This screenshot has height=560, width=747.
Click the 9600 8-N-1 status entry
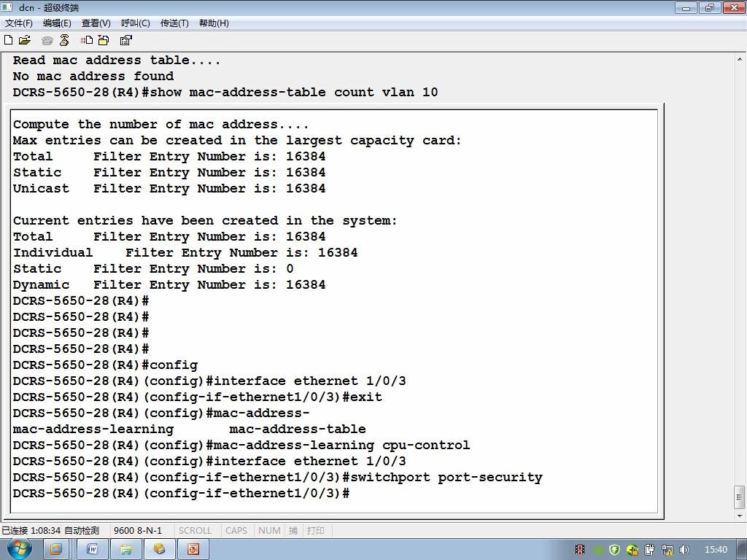(x=138, y=531)
